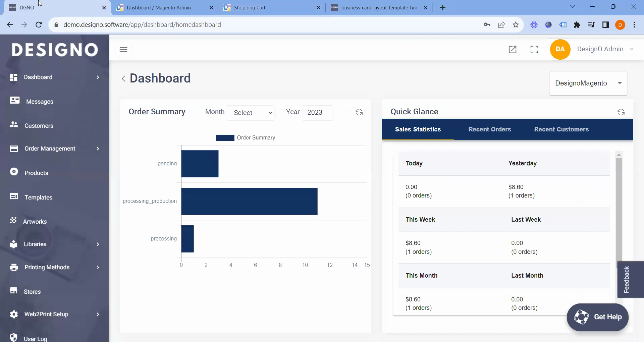644x342 pixels.
Task: Click the back arrow beside Dashboard title
Action: coord(123,78)
